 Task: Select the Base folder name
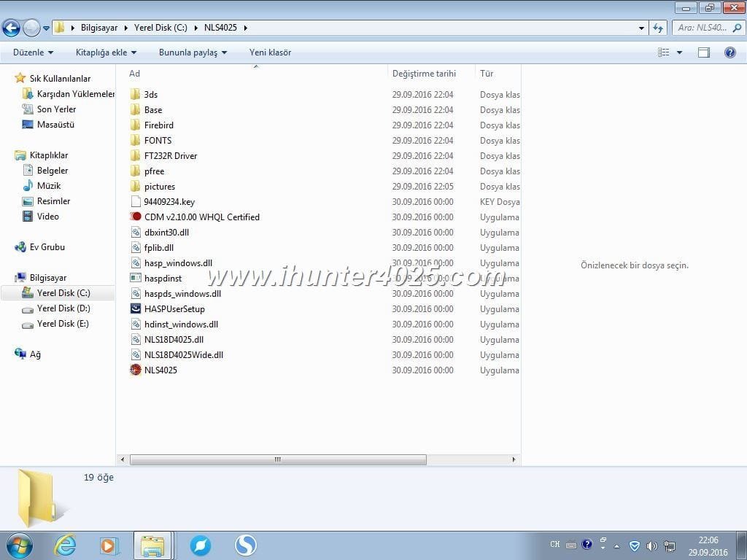(x=153, y=110)
